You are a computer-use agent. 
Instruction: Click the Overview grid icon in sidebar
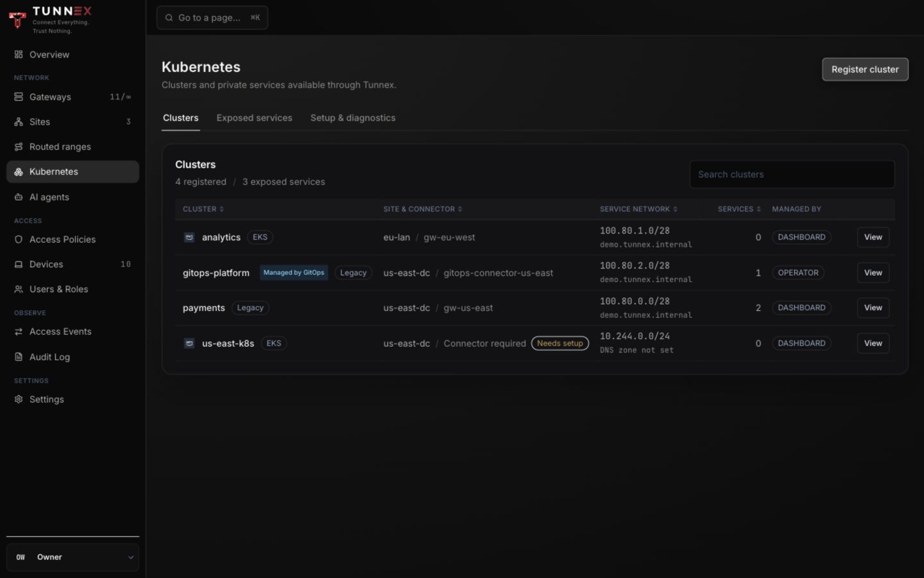pos(19,55)
